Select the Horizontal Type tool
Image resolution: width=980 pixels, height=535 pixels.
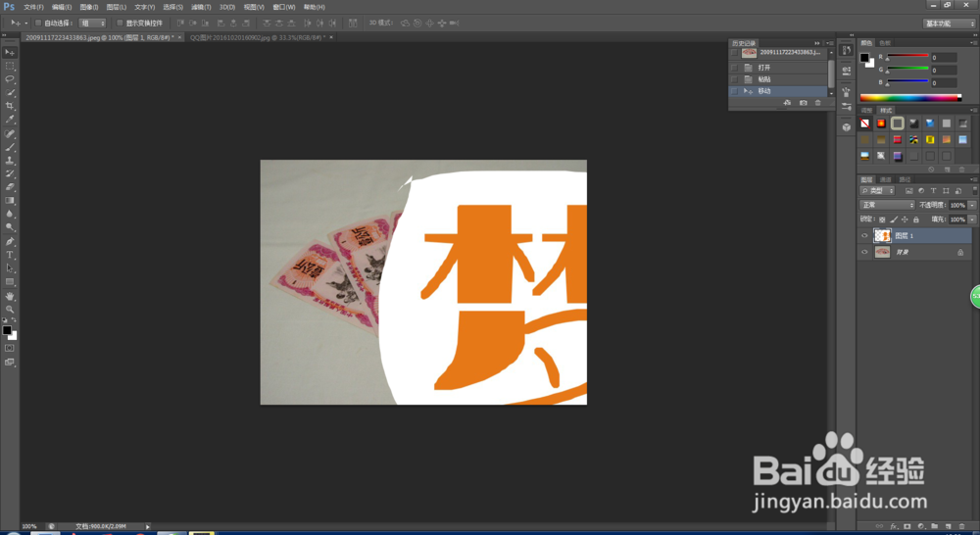pyautogui.click(x=10, y=255)
